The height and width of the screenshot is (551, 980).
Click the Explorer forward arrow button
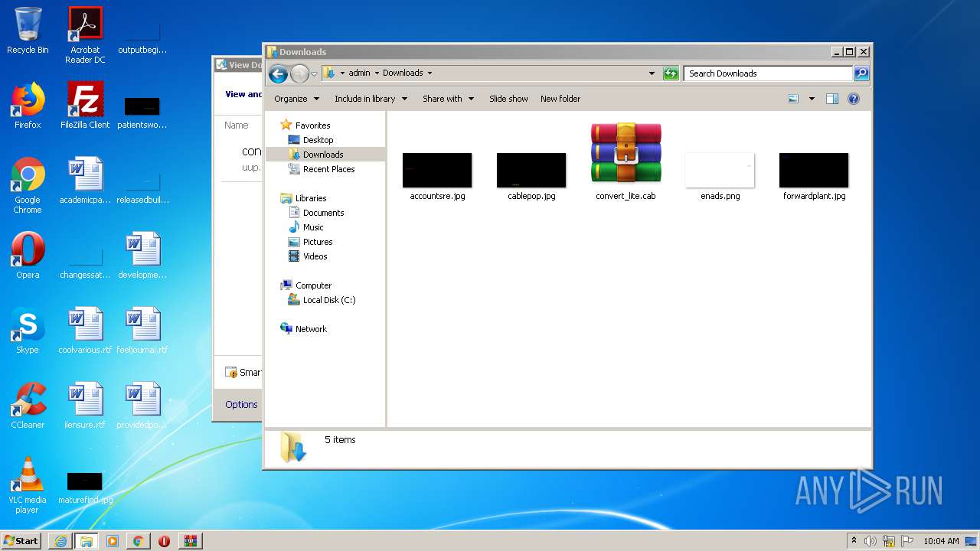pos(299,73)
